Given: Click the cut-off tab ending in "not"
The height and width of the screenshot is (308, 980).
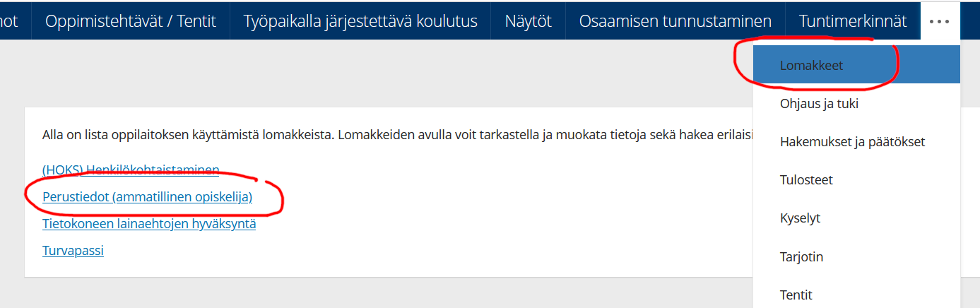Looking at the screenshot, I should [x=10, y=21].
